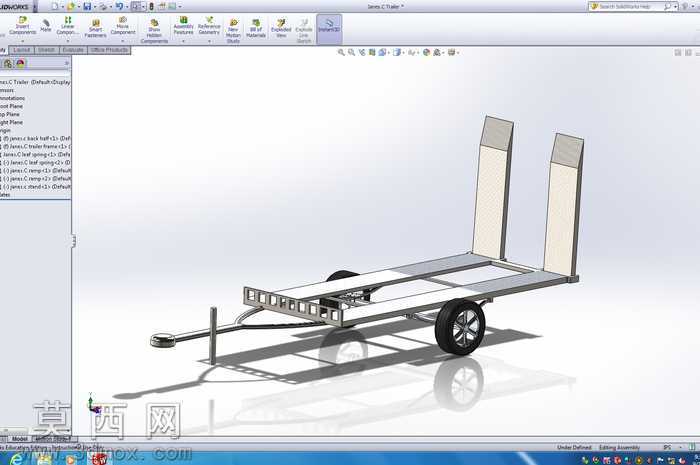Screen dimensions: 700x465
Task: Click the Save icon
Action: (88, 6)
